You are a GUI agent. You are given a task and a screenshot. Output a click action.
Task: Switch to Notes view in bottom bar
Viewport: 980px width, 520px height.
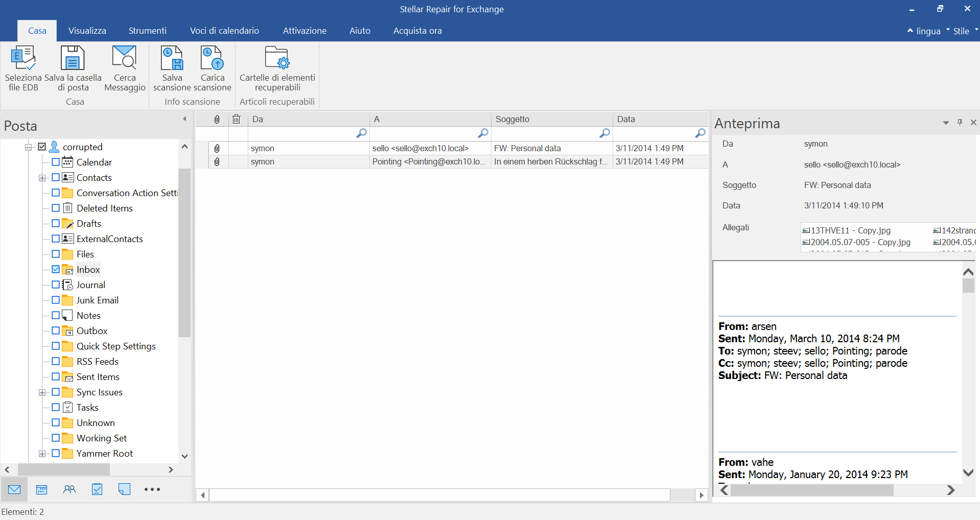click(124, 489)
